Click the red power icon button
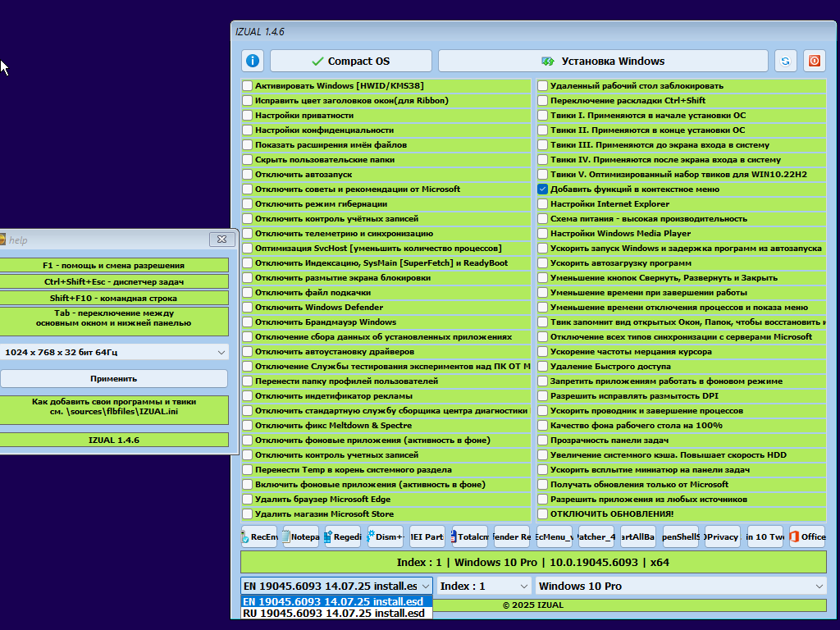The height and width of the screenshot is (630, 840). 815,61
